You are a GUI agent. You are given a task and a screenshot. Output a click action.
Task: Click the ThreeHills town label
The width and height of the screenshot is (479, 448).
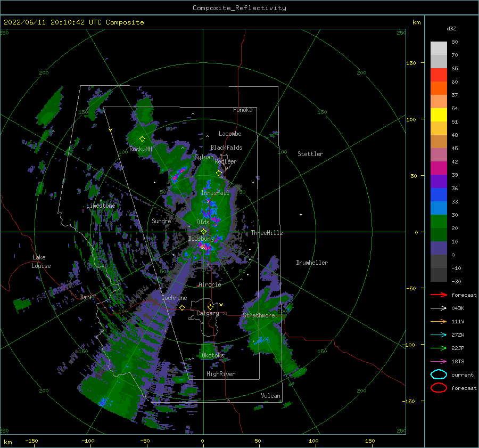tap(267, 233)
